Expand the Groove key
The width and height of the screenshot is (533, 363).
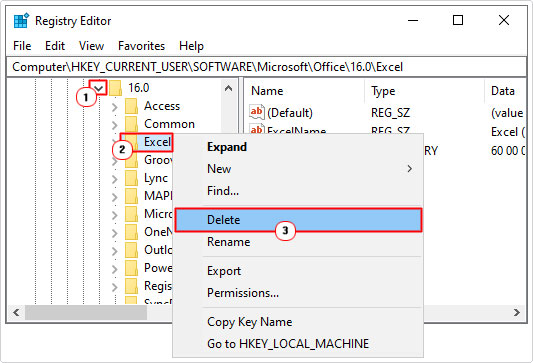[x=115, y=161]
